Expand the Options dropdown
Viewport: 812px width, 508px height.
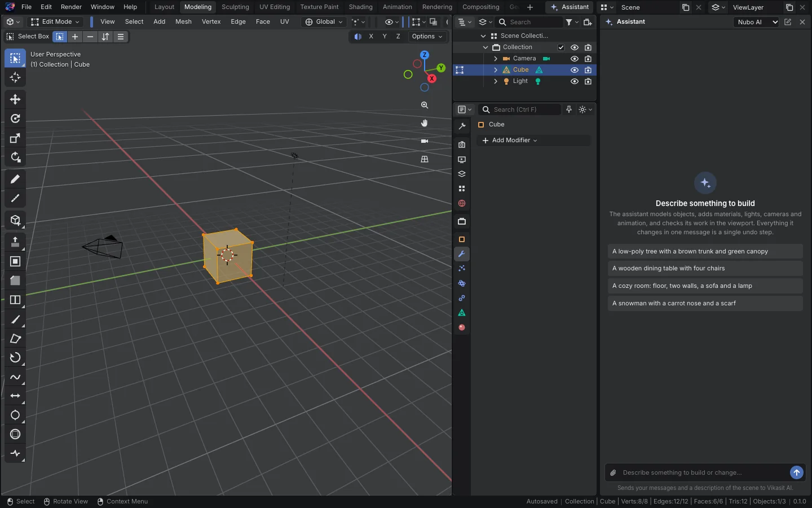tap(427, 36)
